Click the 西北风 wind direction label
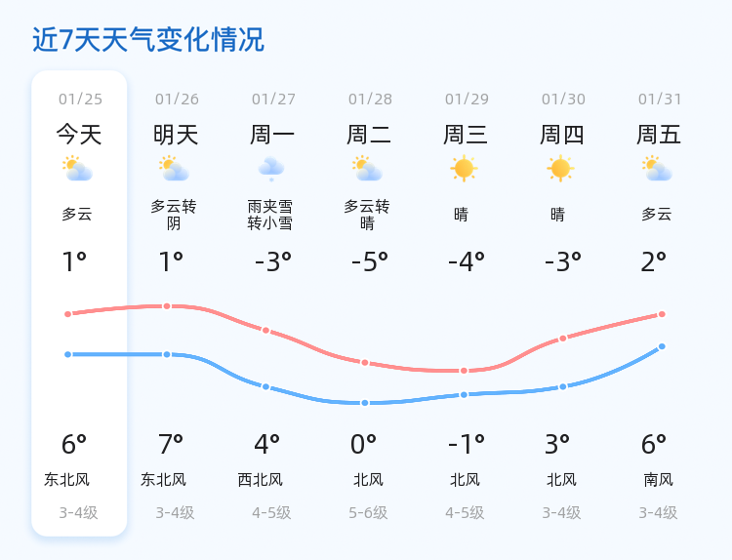Viewport: 732px width, 560px height. 260,479
